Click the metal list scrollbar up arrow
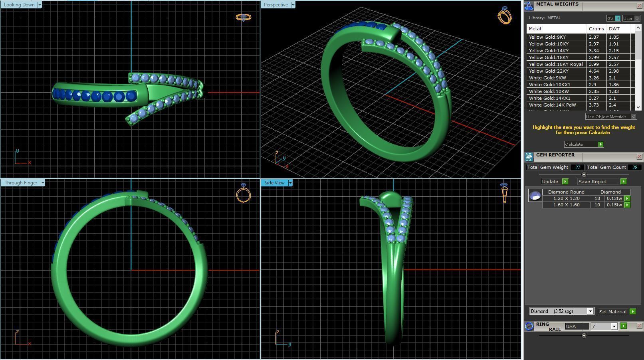This screenshot has height=360, width=644. click(x=638, y=28)
